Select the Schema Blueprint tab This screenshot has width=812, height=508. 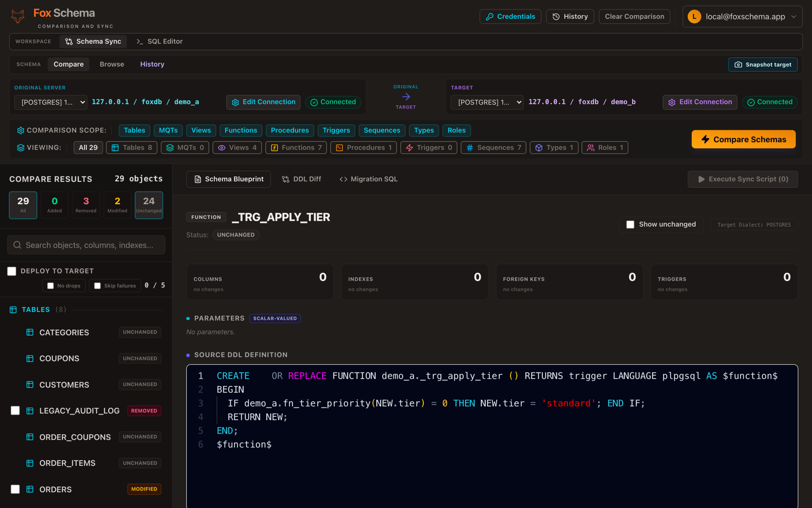[x=228, y=179]
